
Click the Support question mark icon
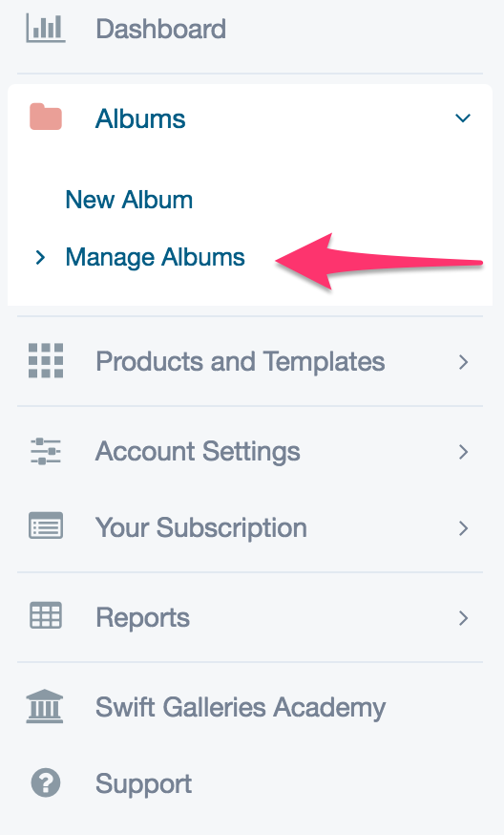(x=46, y=782)
